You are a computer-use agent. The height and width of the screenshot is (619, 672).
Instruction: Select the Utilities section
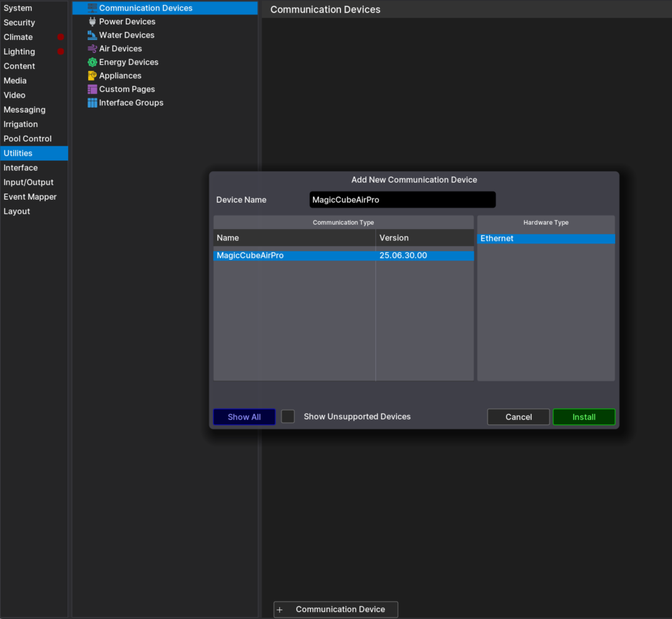[34, 153]
